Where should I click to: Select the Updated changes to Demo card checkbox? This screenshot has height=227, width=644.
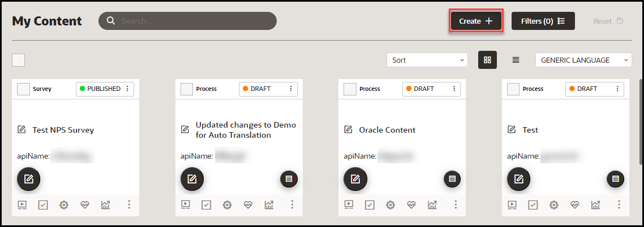point(187,89)
